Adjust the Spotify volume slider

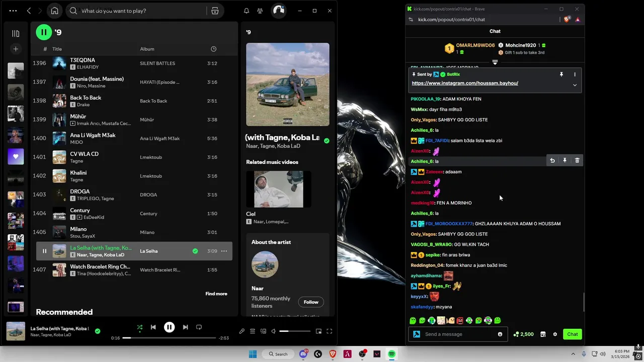(x=294, y=331)
